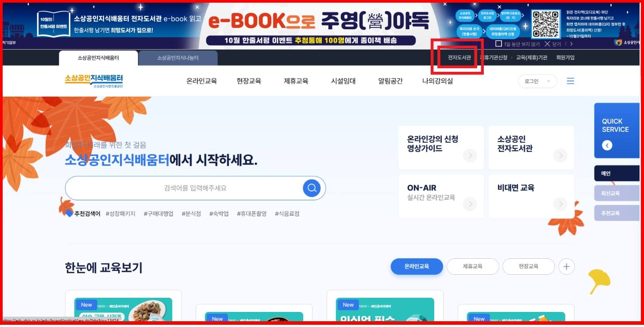The image size is (644, 327).
Task: Open 온라인교육 main menu
Action: click(202, 81)
